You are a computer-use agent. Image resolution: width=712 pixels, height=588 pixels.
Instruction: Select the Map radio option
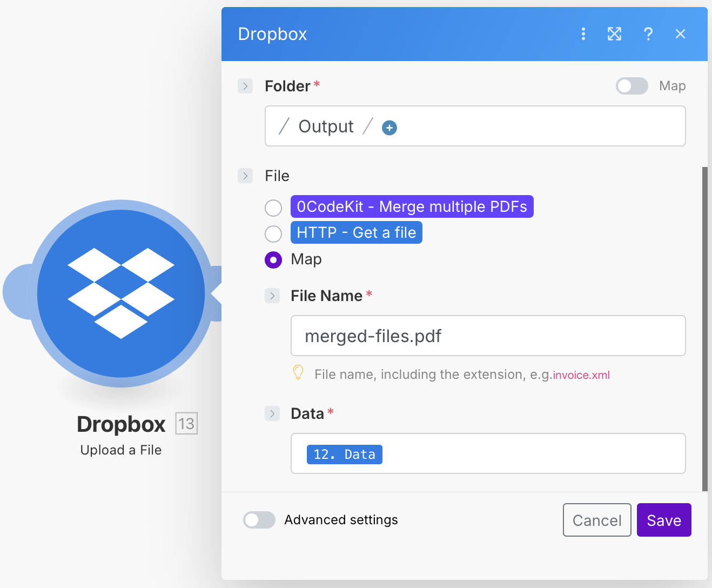[x=273, y=260]
